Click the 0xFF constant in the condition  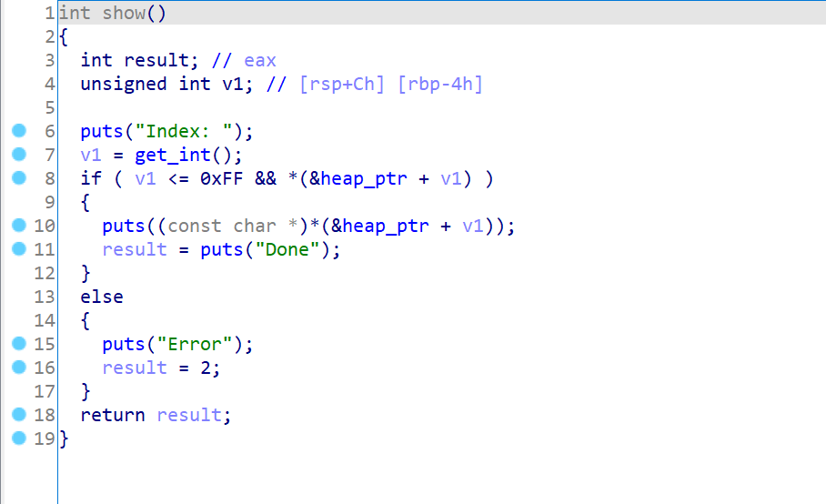click(x=221, y=178)
